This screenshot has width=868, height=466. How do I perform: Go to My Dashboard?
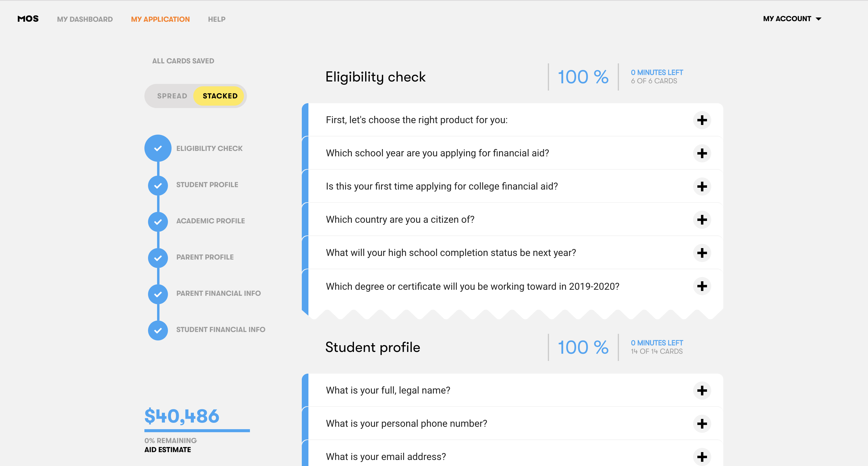point(85,19)
